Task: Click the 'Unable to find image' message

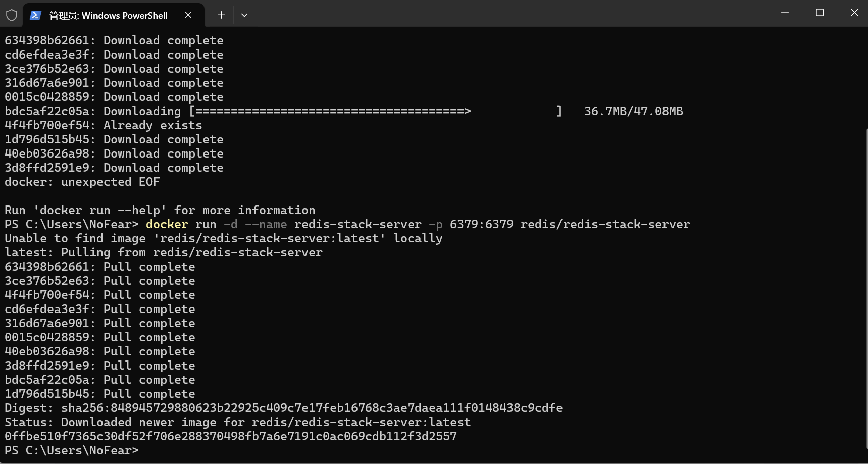Action: tap(222, 238)
